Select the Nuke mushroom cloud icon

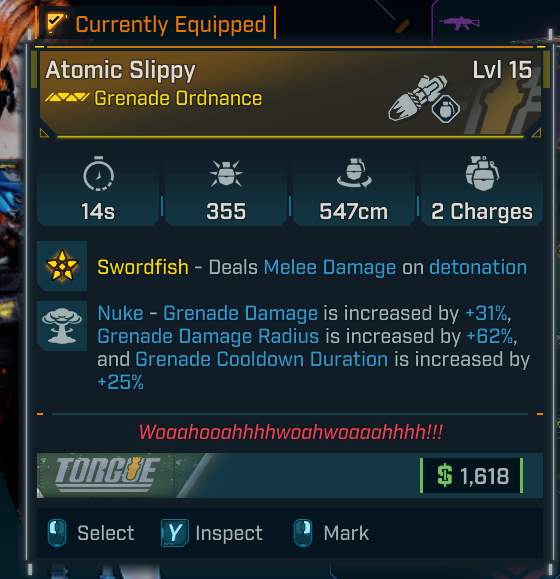click(x=62, y=326)
